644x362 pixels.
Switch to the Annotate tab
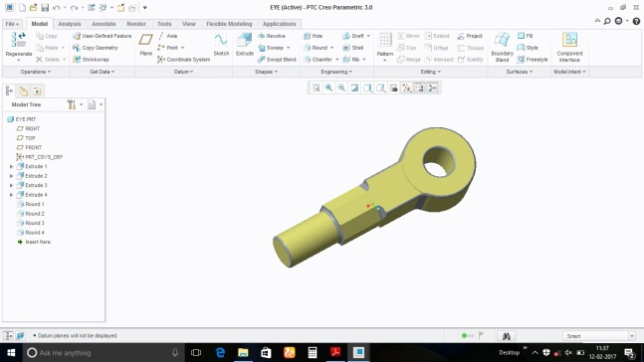[x=104, y=24]
